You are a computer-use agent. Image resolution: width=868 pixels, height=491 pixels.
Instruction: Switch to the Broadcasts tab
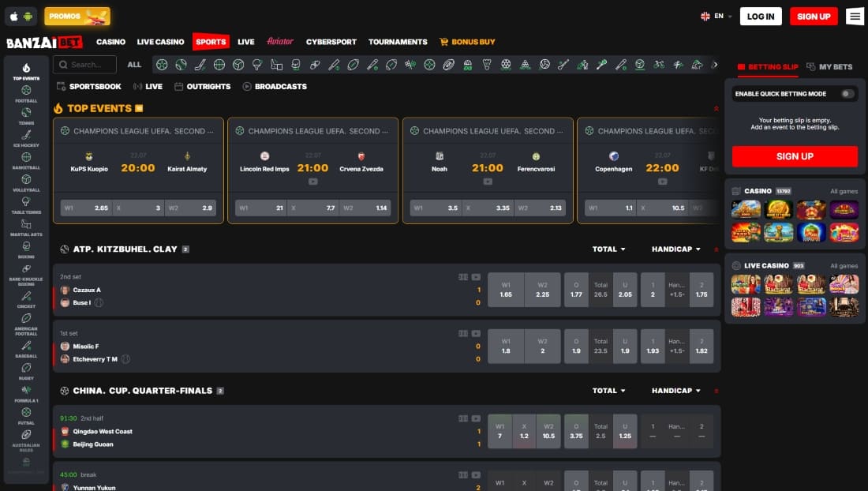tap(275, 86)
